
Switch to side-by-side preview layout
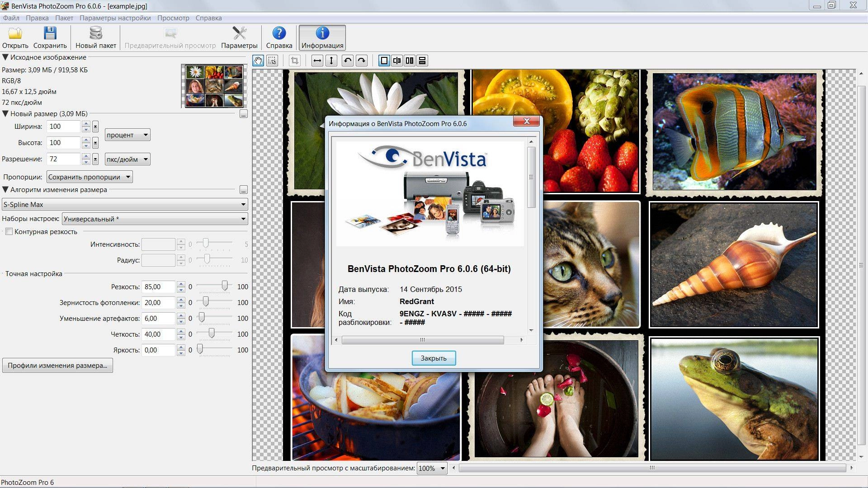pos(409,61)
